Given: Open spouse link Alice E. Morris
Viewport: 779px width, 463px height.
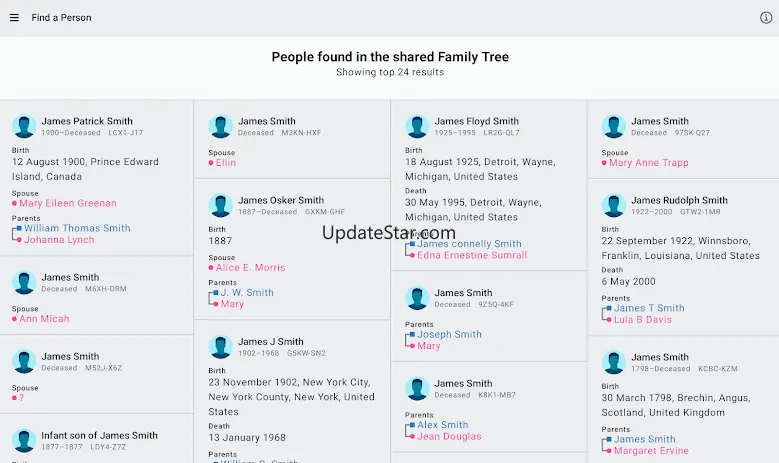Looking at the screenshot, I should (250, 267).
